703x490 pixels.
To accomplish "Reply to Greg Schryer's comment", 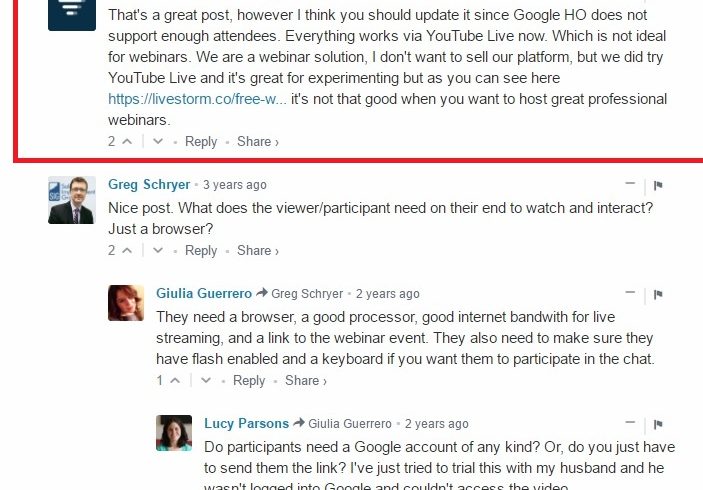I will (x=201, y=251).
